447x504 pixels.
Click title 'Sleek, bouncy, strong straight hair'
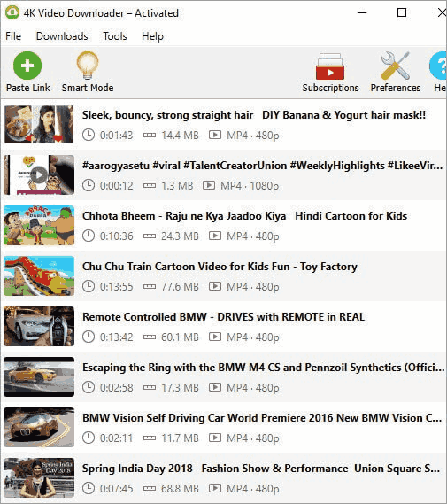[x=167, y=115]
